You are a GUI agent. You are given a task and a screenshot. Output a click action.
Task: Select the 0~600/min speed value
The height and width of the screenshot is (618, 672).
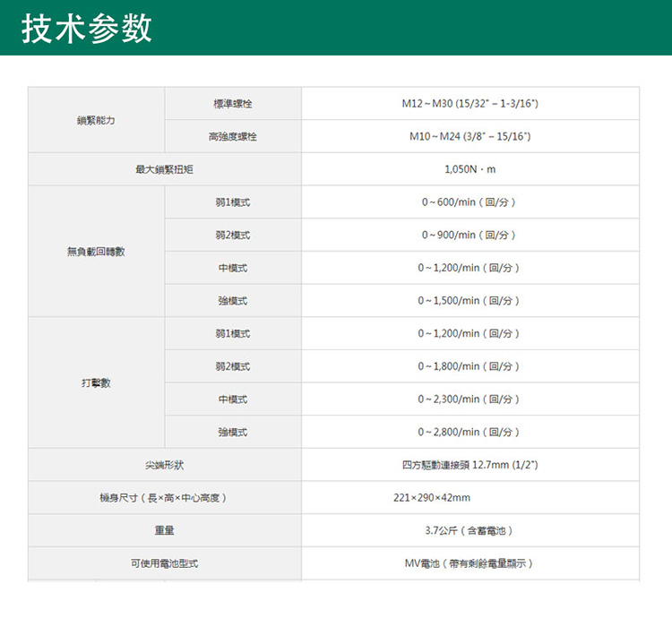tap(470, 202)
